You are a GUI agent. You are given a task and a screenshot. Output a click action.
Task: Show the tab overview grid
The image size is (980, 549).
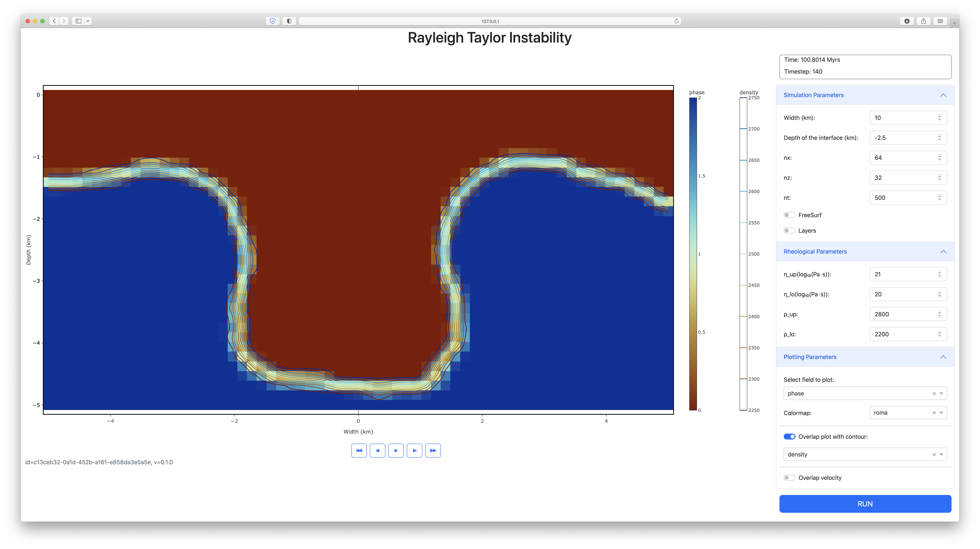point(940,21)
